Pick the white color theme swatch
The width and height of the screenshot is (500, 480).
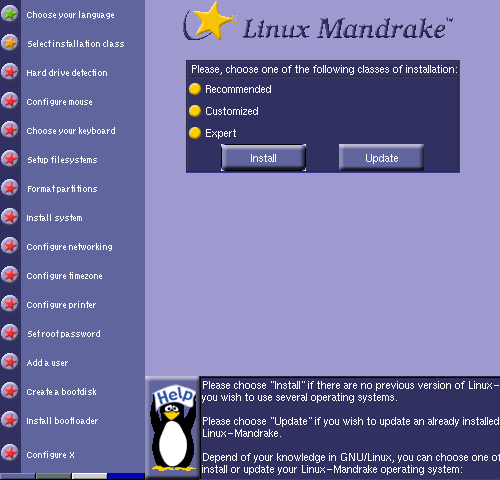pyautogui.click(x=89, y=476)
